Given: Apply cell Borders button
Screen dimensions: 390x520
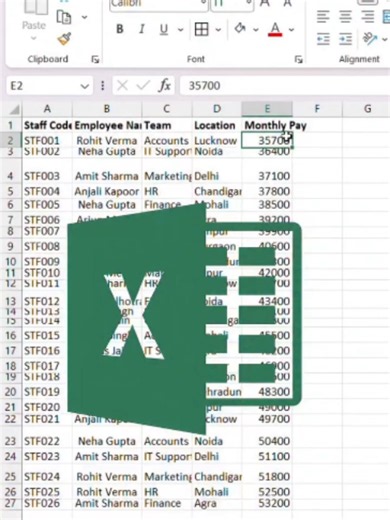Looking at the screenshot, I should point(201,29).
